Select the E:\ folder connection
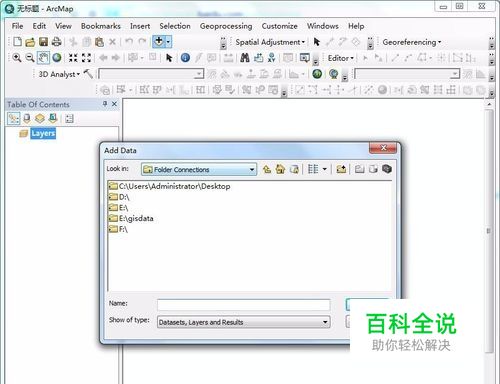Viewport: 500px width, 384px height. pos(118,208)
